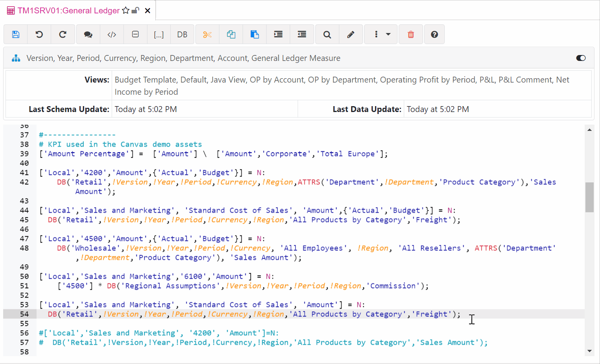Flip the switch at the dimensions bar right

coord(581,58)
